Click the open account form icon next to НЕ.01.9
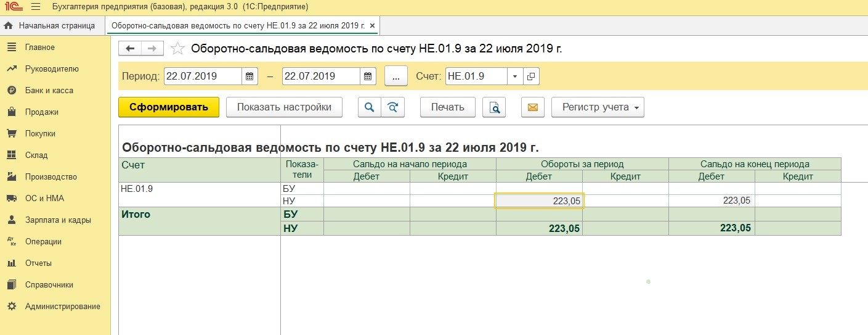 point(531,77)
